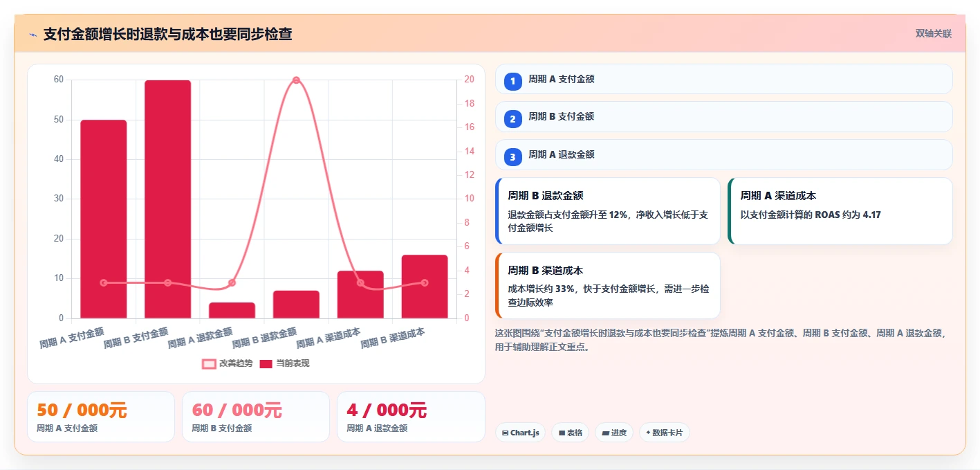Click the 4 / 000元 stat card
This screenshot has width=980, height=470.
tap(411, 417)
